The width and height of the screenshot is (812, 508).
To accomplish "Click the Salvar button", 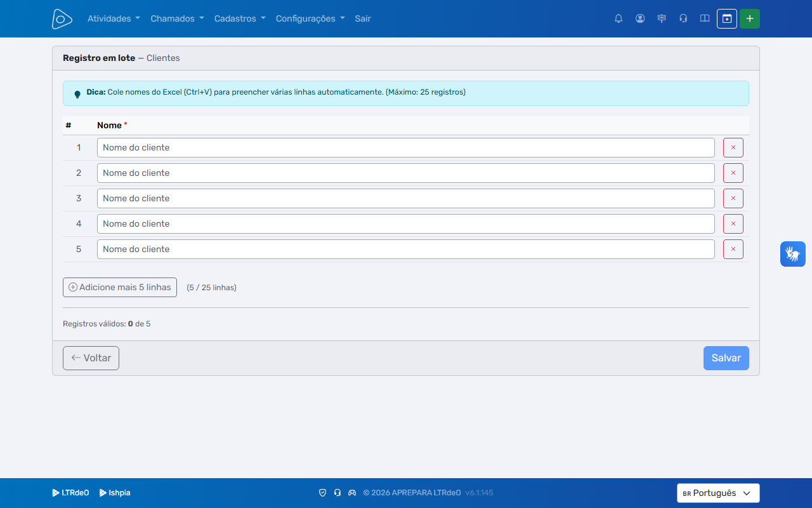I will click(x=726, y=358).
